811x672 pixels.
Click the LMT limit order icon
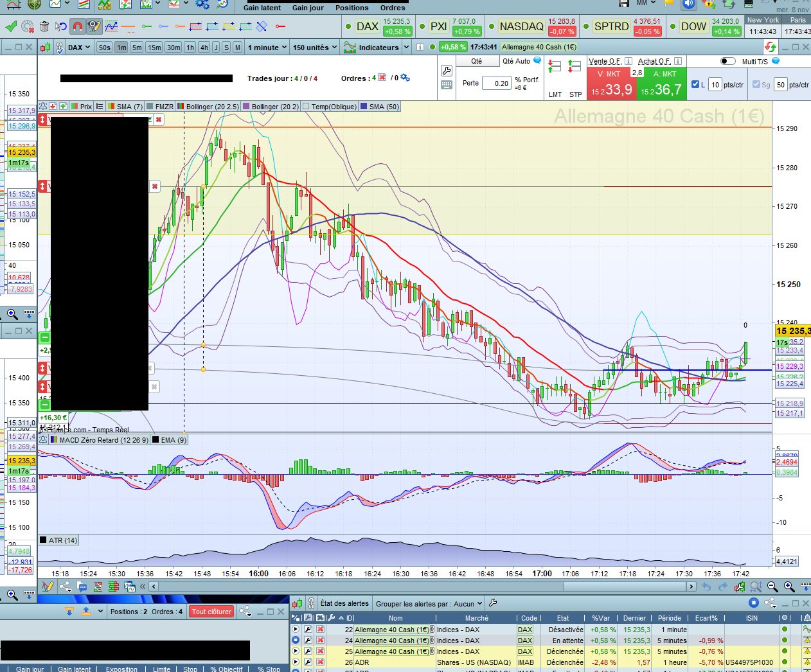555,66
